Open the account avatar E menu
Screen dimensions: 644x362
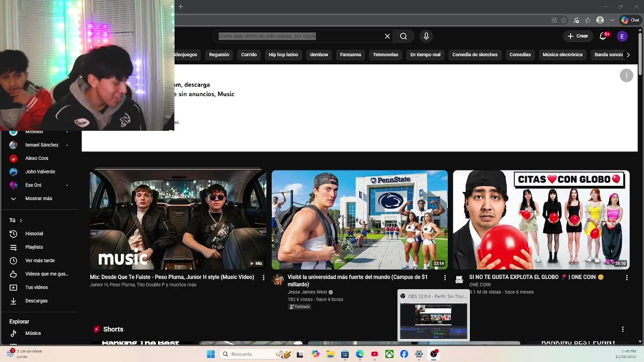point(622,36)
